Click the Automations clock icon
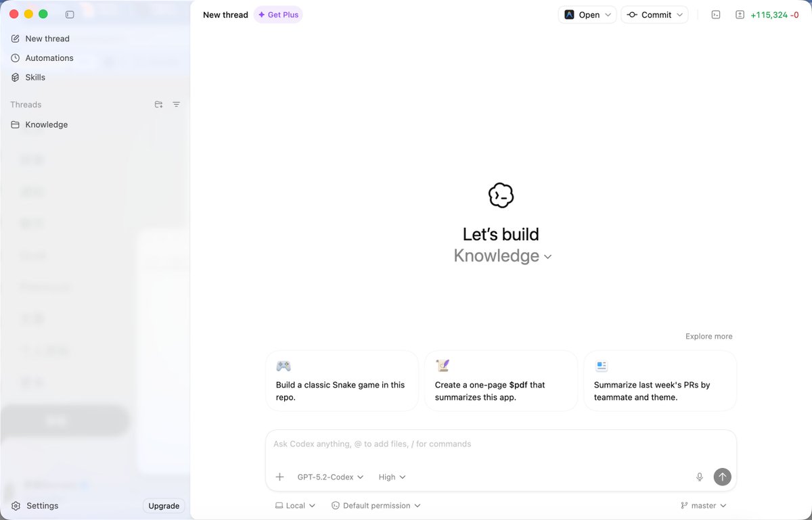812x520 pixels. tap(16, 58)
